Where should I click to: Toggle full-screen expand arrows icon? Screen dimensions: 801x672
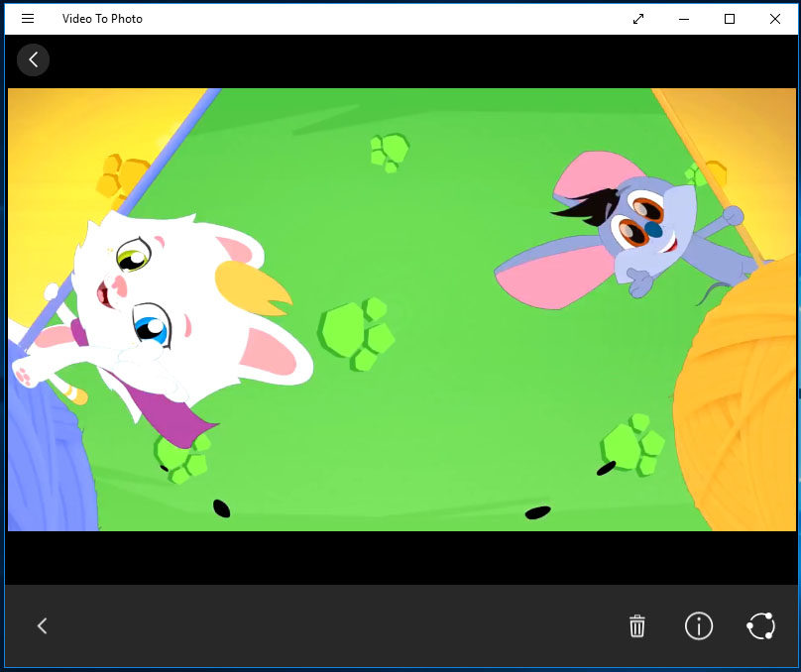tap(638, 19)
